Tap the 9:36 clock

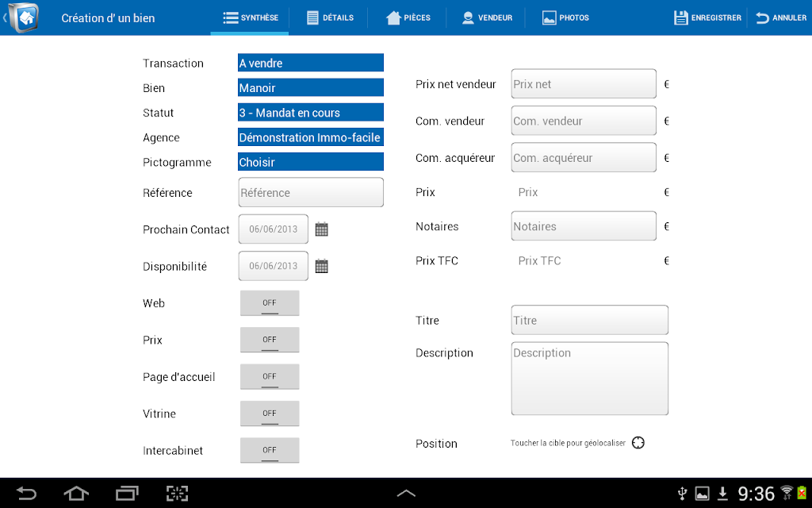(756, 494)
